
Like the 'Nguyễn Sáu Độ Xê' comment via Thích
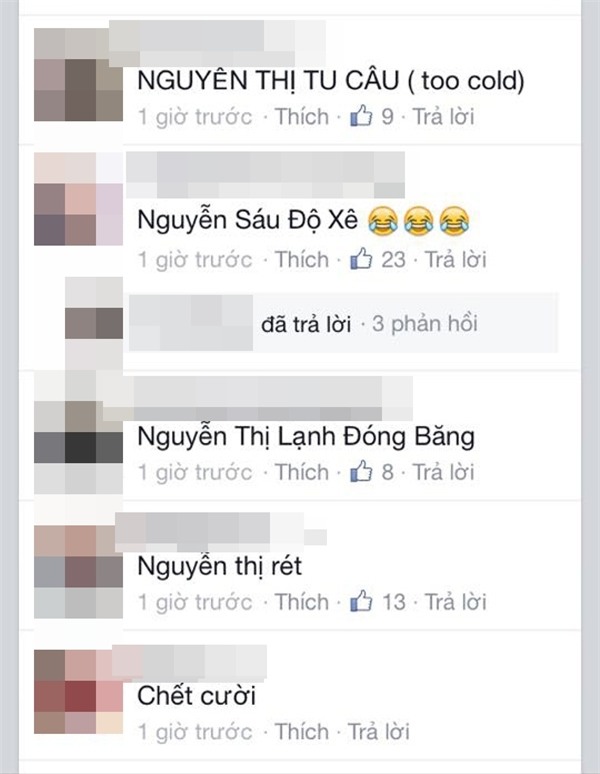tap(301, 260)
